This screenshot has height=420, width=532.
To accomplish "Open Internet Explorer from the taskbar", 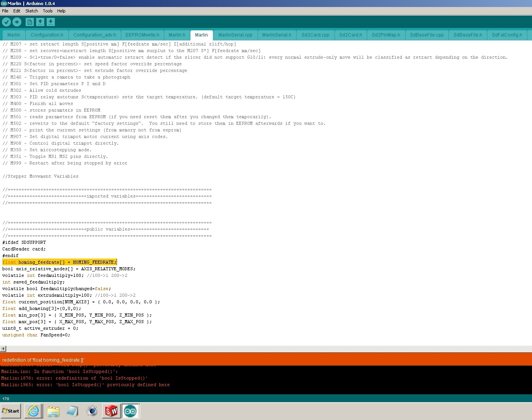I will click(34, 411).
